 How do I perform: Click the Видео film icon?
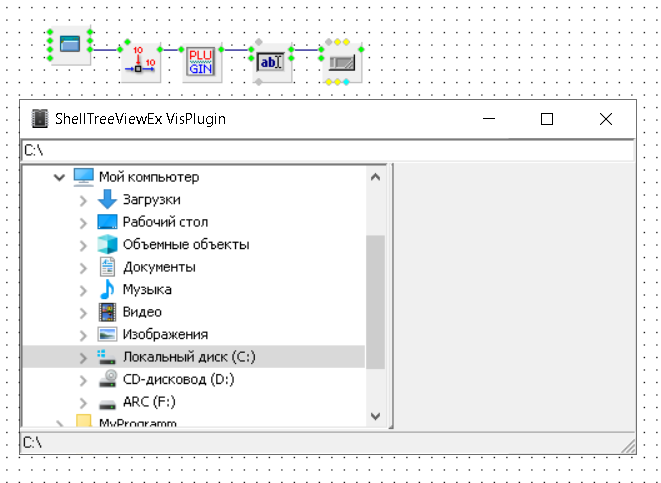[107, 312]
